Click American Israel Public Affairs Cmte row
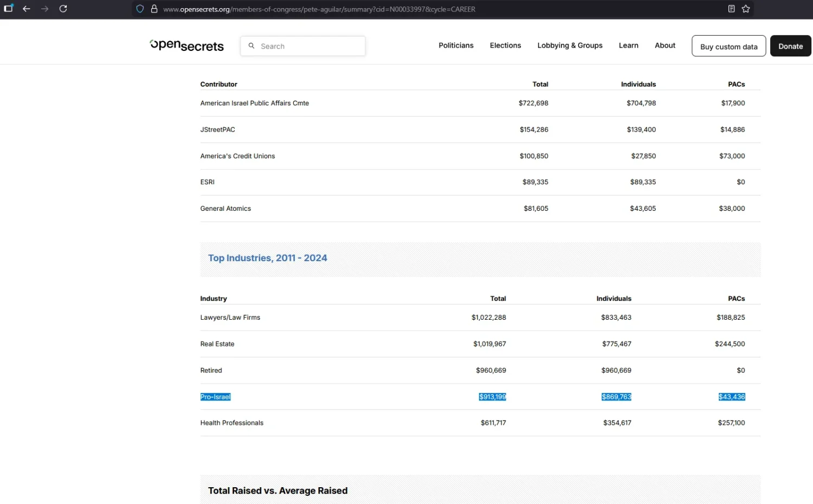The width and height of the screenshot is (813, 504). click(480, 103)
